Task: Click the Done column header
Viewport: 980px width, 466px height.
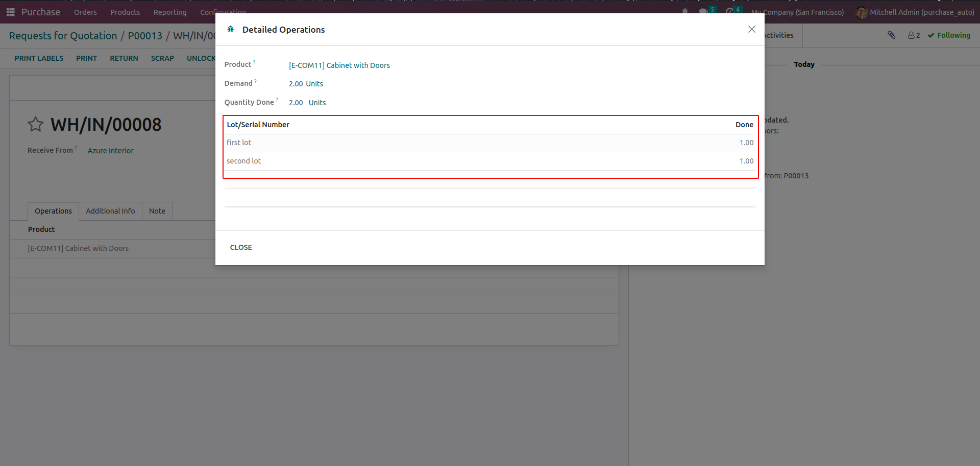Action: (x=744, y=125)
